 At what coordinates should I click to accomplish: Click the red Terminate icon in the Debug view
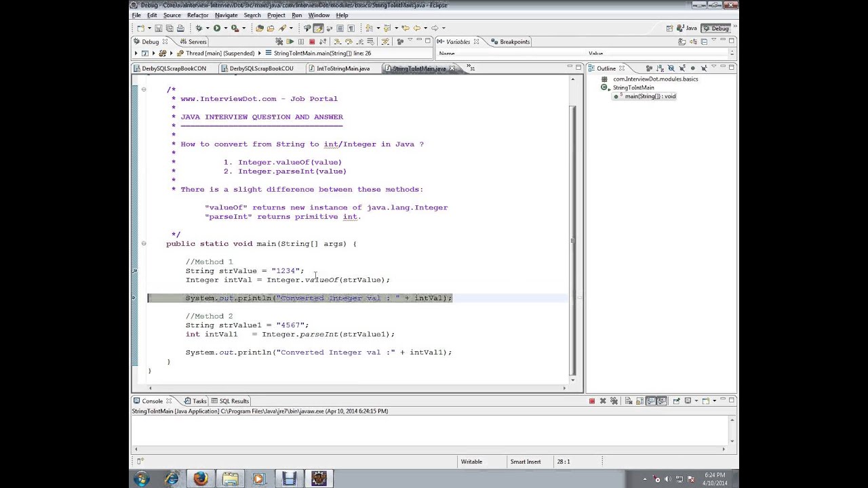pyautogui.click(x=312, y=42)
